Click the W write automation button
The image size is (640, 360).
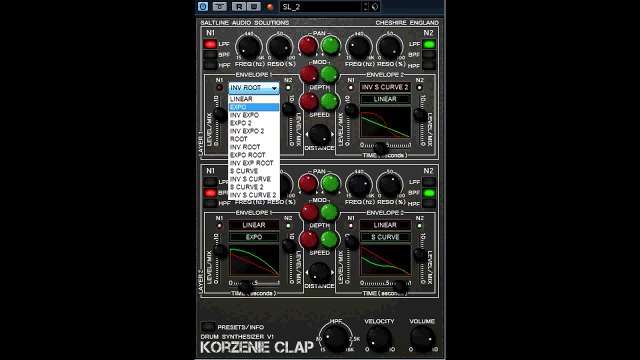click(253, 6)
